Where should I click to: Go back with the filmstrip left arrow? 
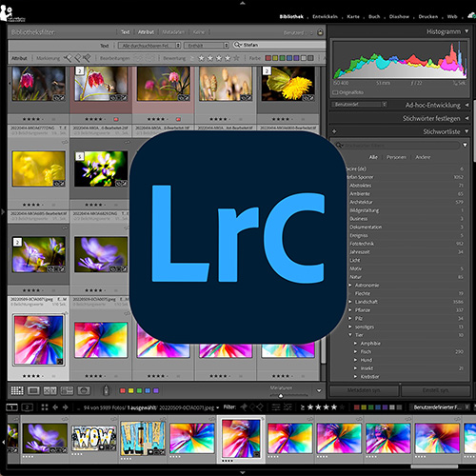point(55,407)
